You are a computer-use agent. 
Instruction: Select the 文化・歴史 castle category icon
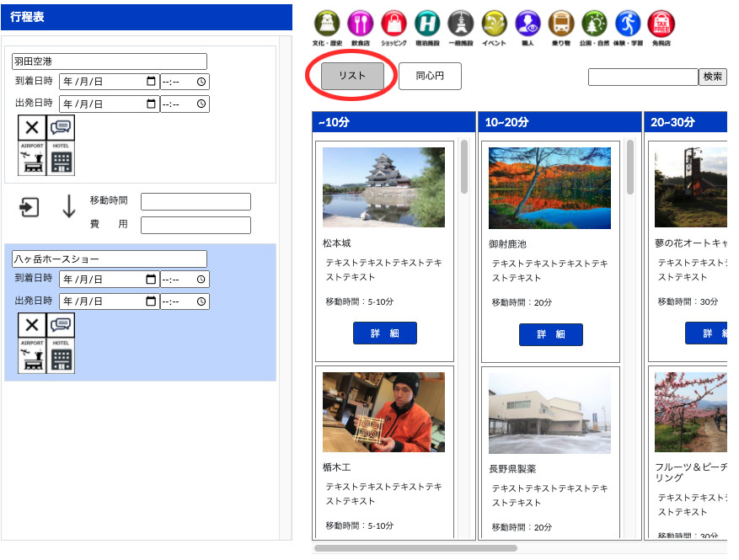(x=327, y=24)
